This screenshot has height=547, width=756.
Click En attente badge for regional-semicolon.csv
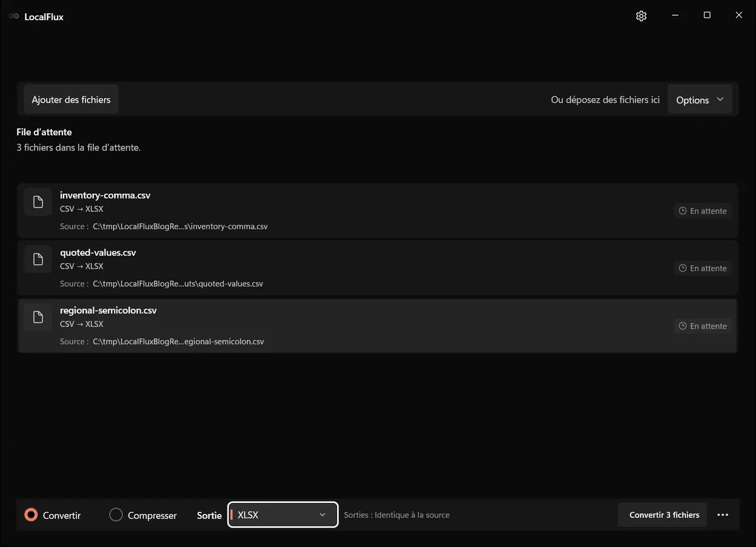pos(702,326)
